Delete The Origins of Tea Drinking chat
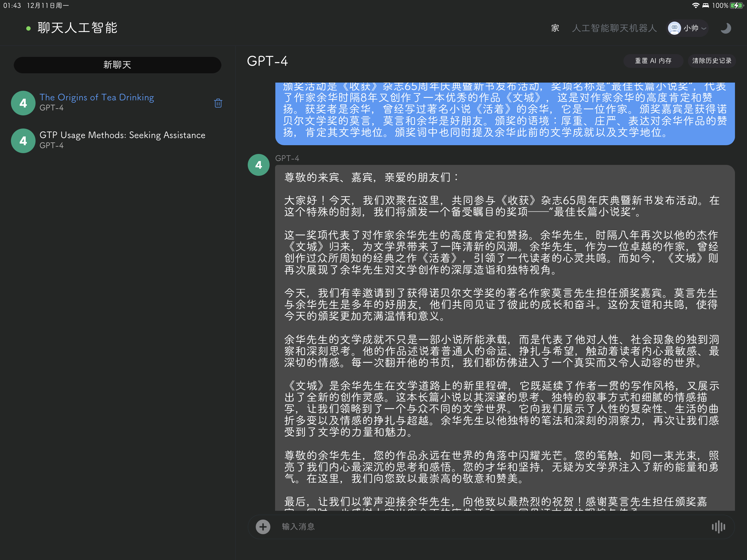Image resolution: width=747 pixels, height=560 pixels. pos(218,103)
